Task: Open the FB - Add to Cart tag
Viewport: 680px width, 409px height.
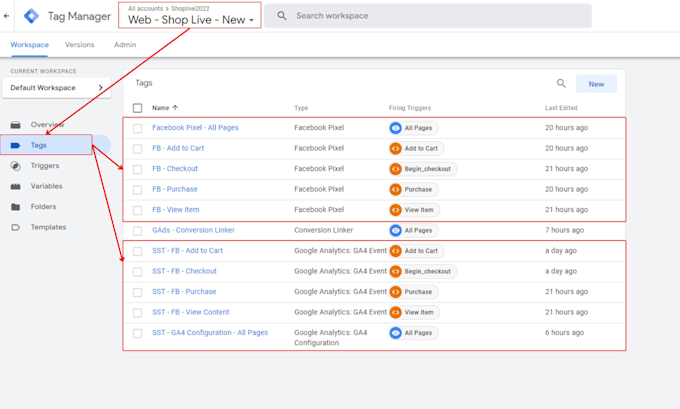Action: point(178,148)
